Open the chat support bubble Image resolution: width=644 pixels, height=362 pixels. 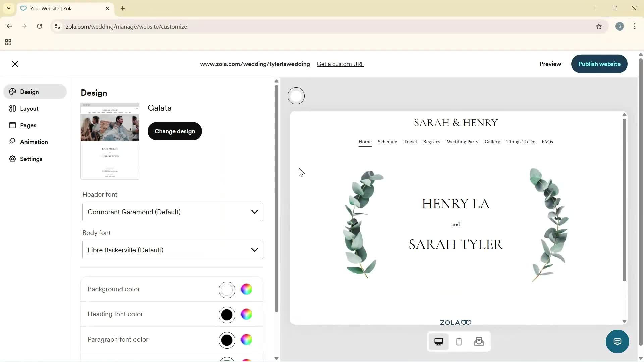pos(617,341)
